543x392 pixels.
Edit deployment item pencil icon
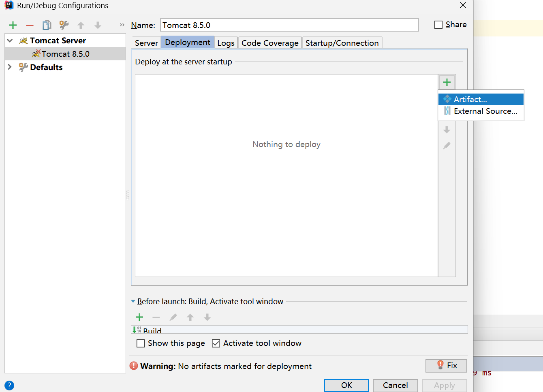[447, 145]
